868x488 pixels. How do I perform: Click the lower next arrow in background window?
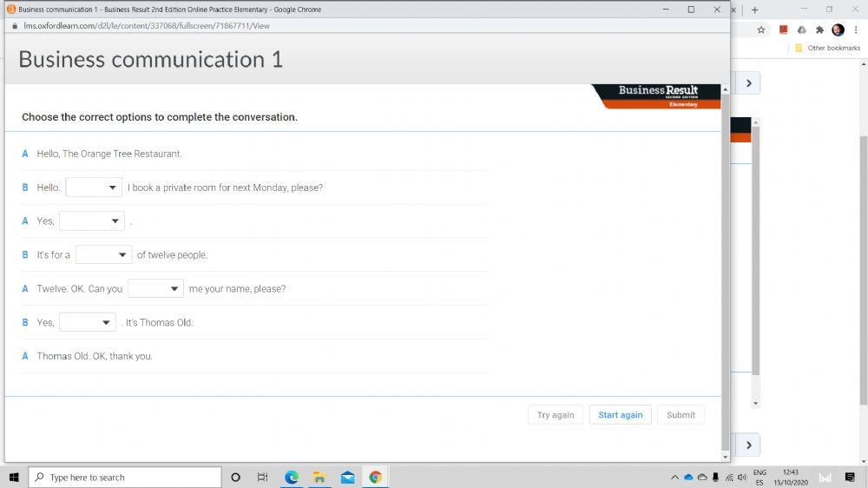point(748,445)
